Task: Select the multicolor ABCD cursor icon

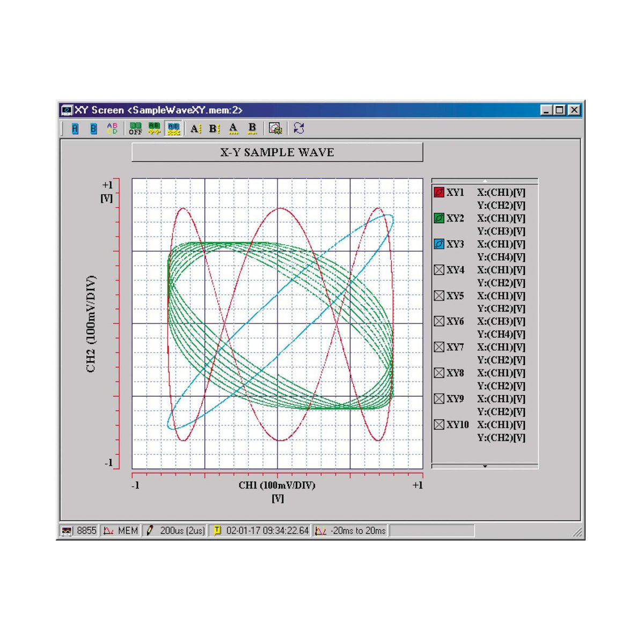Action: (112, 129)
